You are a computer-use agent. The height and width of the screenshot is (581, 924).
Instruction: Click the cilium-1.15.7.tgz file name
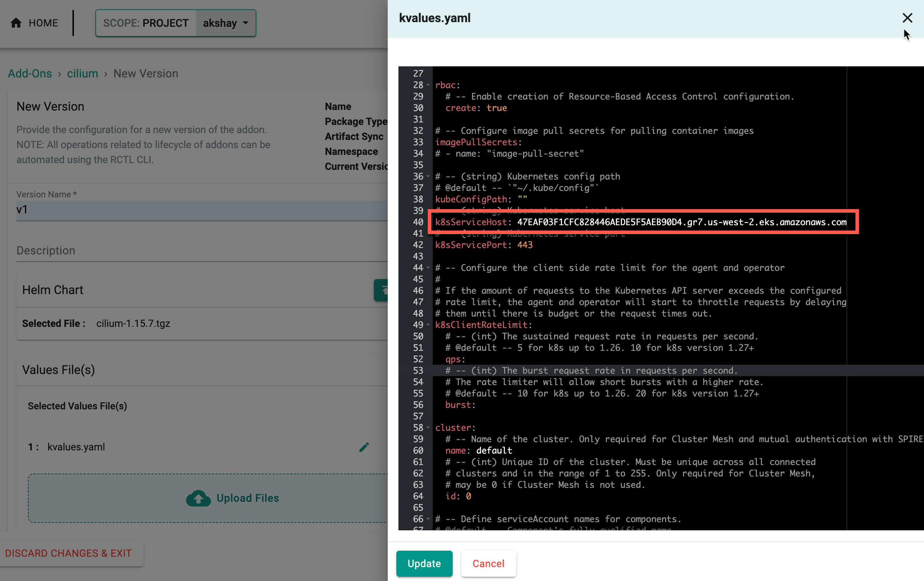(133, 323)
